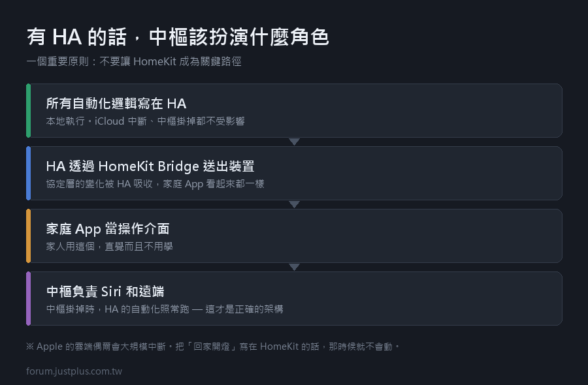Click the green accent bar
The image size is (588, 385).
(x=29, y=110)
